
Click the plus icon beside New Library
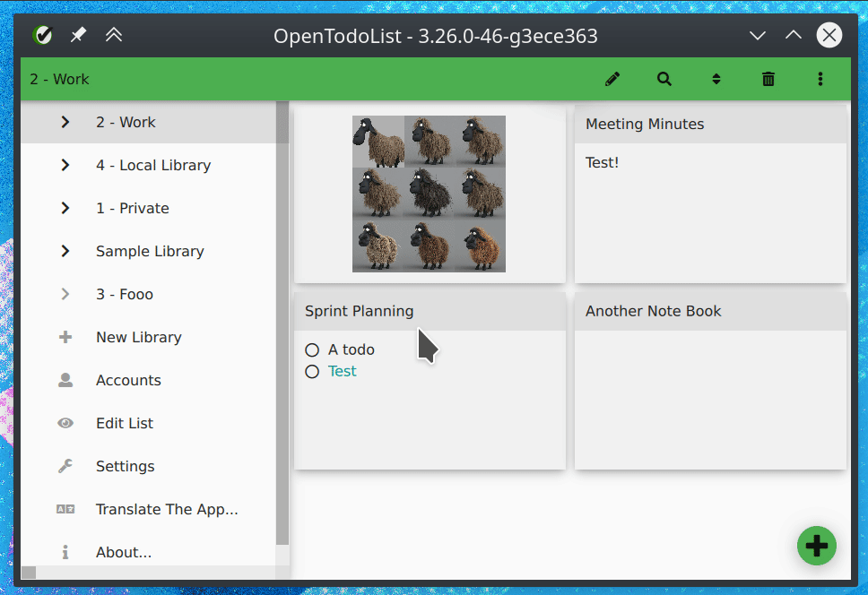(65, 337)
